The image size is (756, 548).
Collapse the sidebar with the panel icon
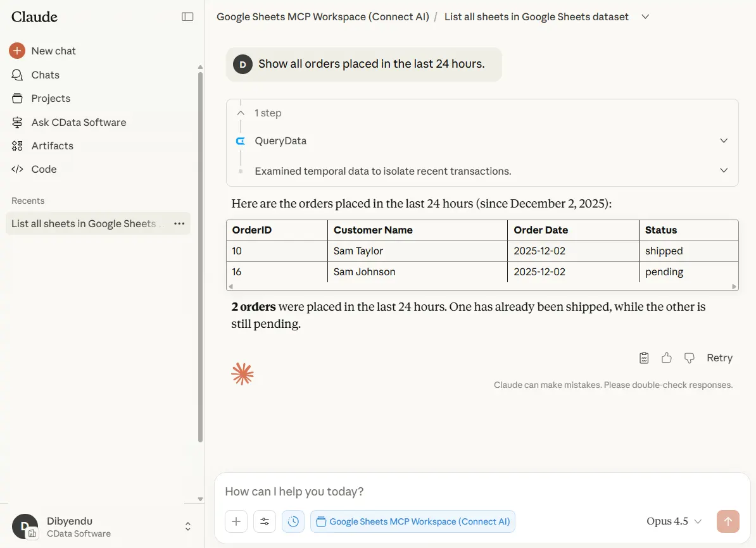tap(187, 17)
